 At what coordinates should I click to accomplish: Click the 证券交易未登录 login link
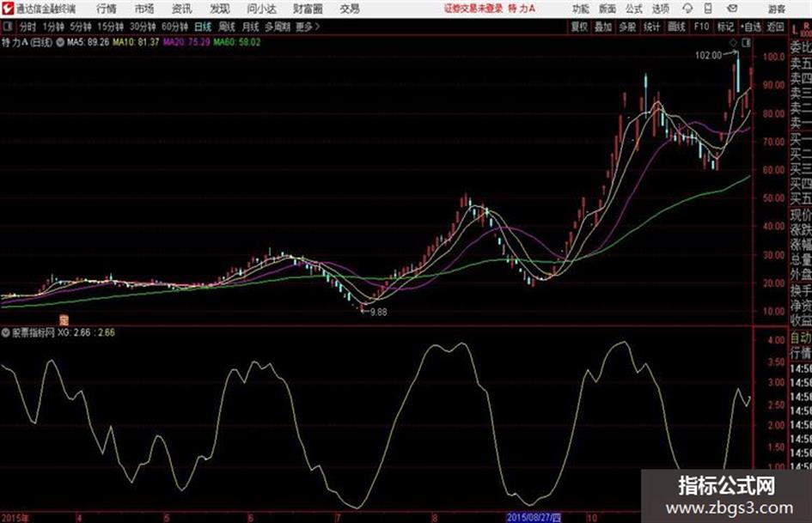click(x=473, y=9)
